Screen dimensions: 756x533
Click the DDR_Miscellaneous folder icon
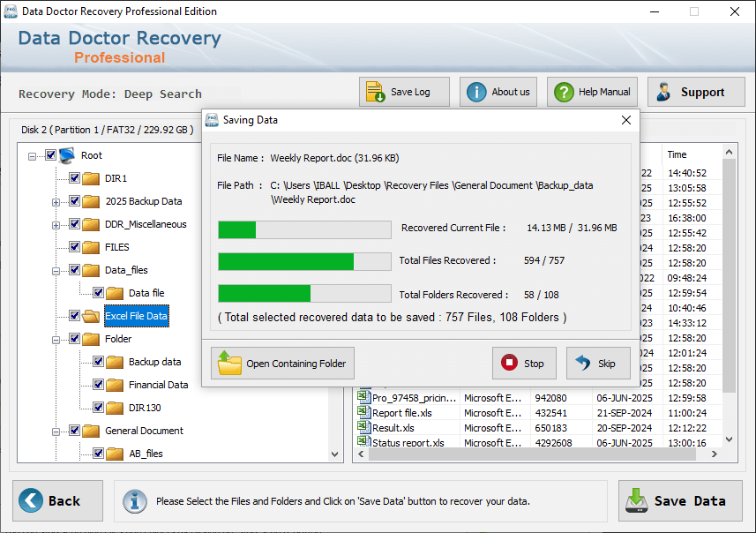point(91,224)
